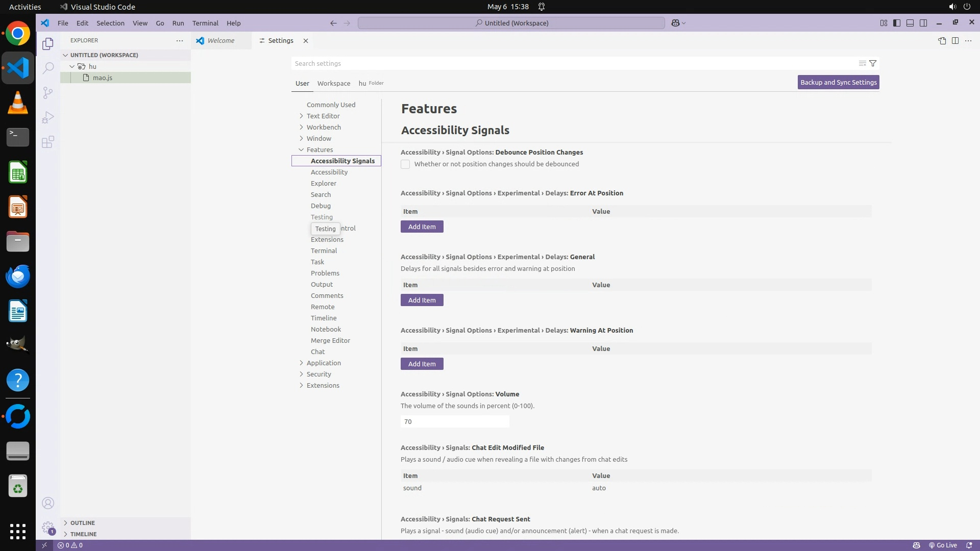Open Source Control view icon
The height and width of the screenshot is (551, 980).
click(x=48, y=93)
